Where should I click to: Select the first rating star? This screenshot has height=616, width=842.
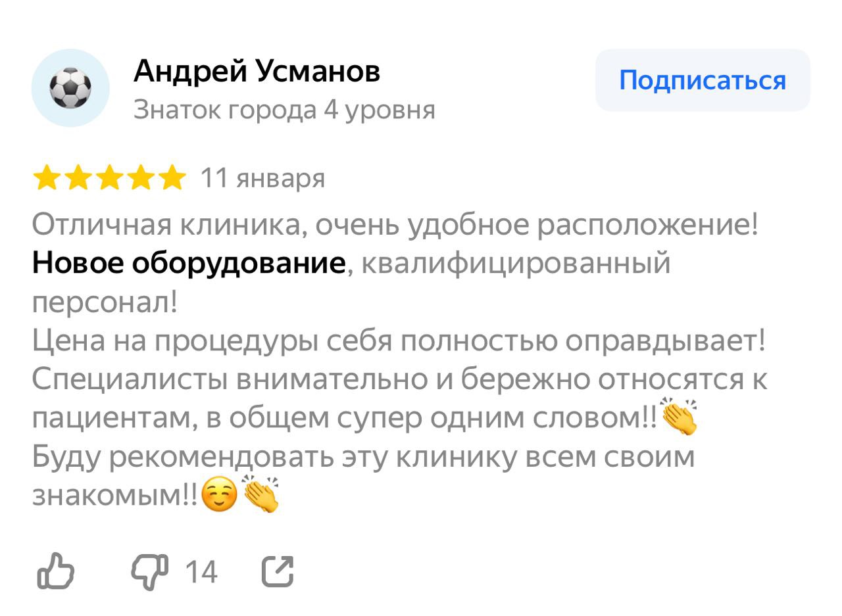pyautogui.click(x=46, y=178)
